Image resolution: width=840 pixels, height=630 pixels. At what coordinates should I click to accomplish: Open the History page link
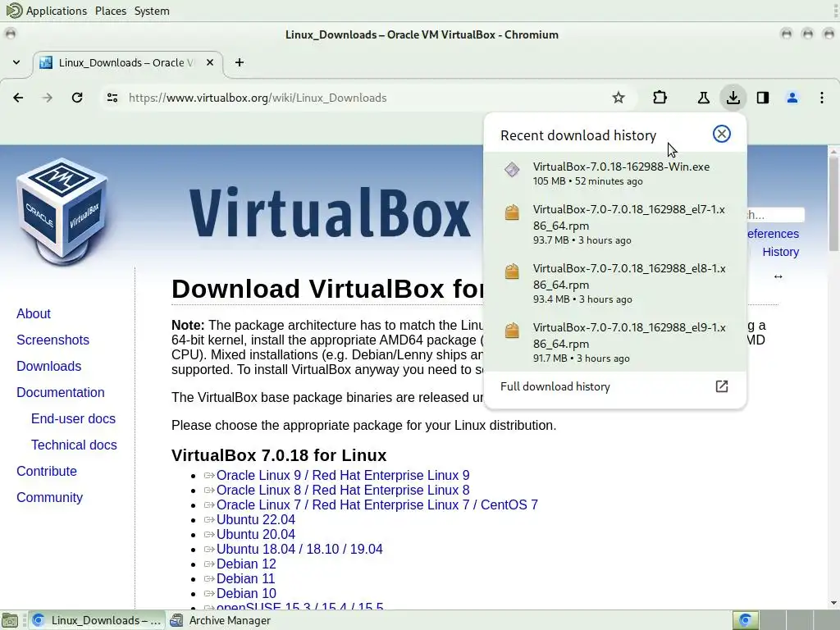coord(781,252)
